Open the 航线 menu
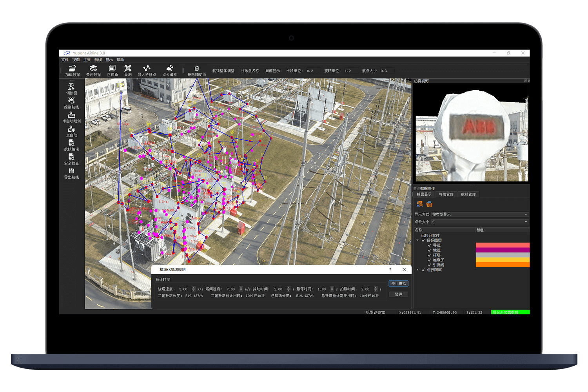 (x=98, y=60)
